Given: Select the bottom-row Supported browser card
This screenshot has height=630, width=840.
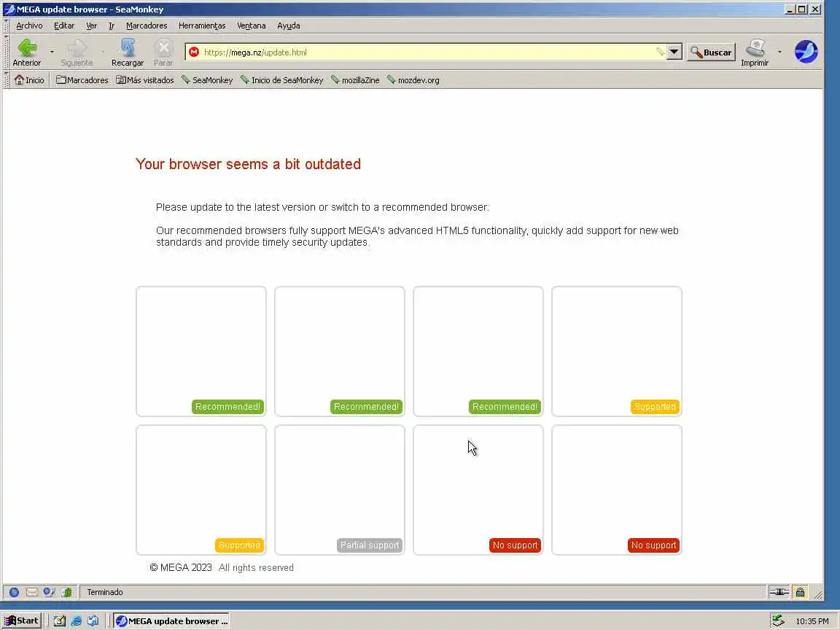Looking at the screenshot, I should click(x=201, y=490).
